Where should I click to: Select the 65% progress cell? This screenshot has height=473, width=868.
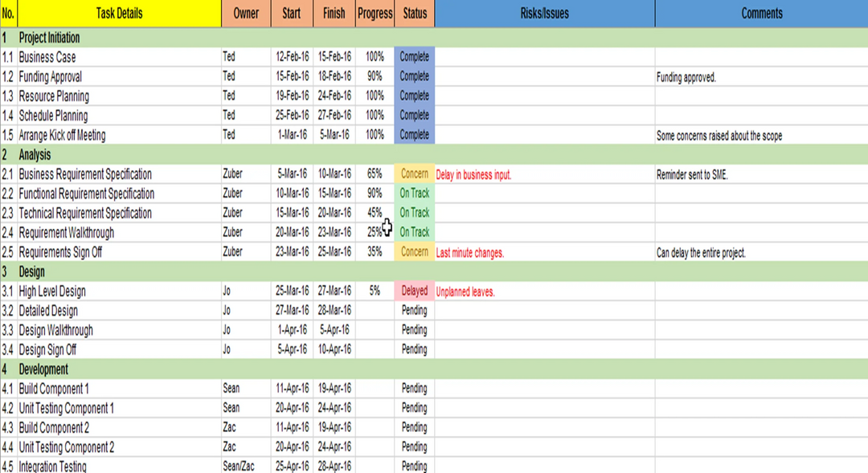point(375,174)
